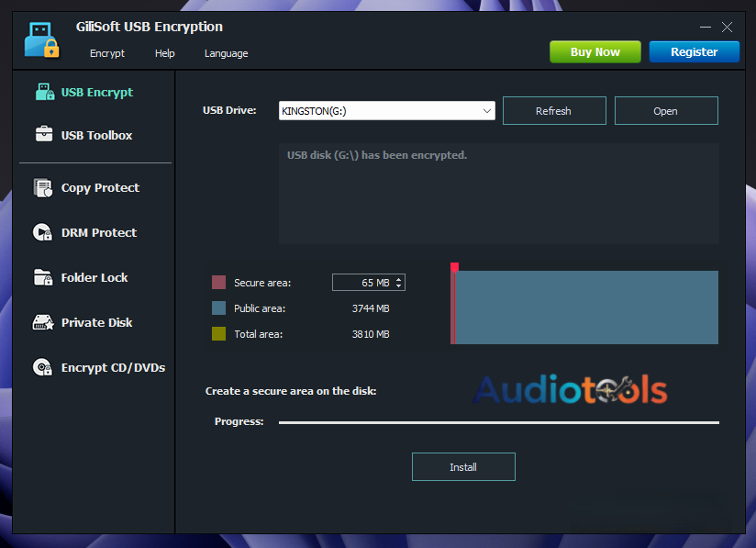This screenshot has height=548, width=756.
Task: Go to Copy Protect label
Action: point(100,187)
